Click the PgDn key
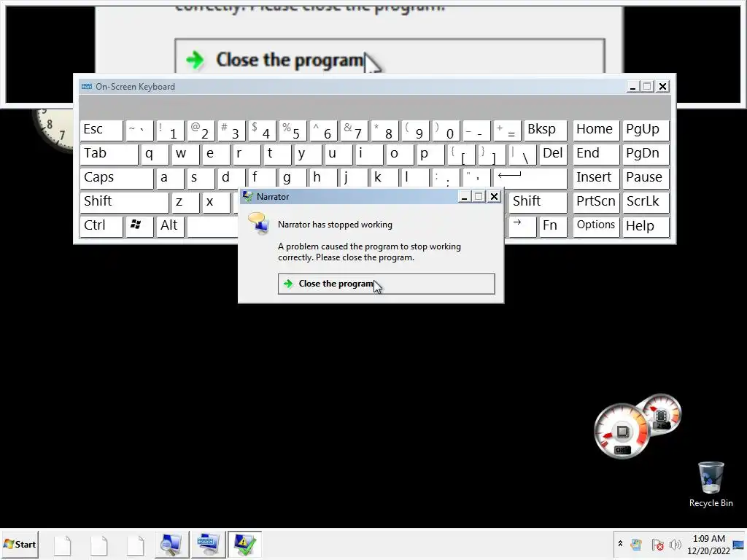The image size is (747, 560). (x=646, y=154)
